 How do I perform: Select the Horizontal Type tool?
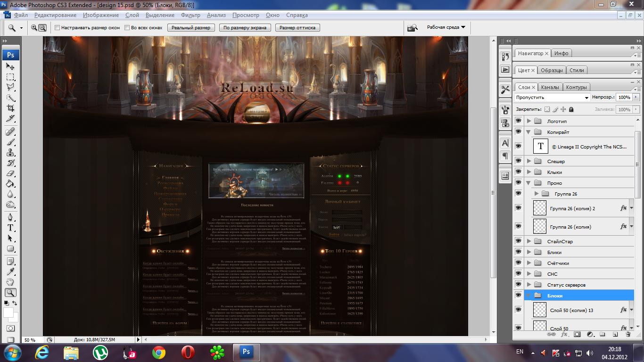point(10,228)
